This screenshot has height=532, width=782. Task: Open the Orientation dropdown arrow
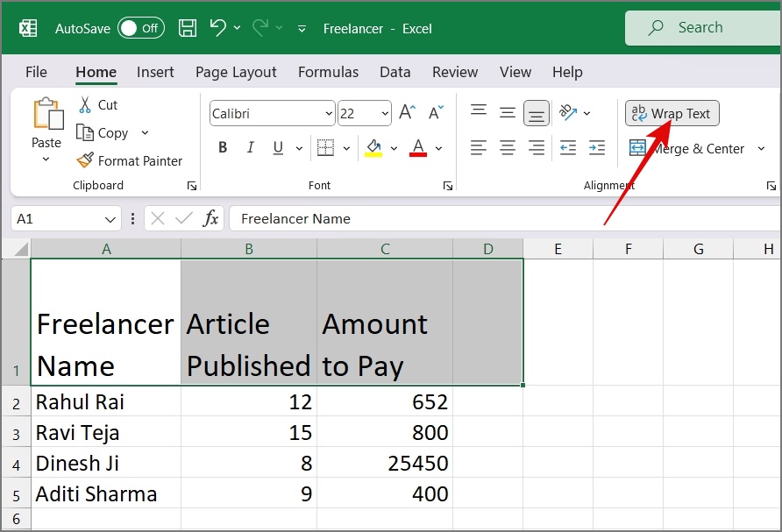point(587,113)
